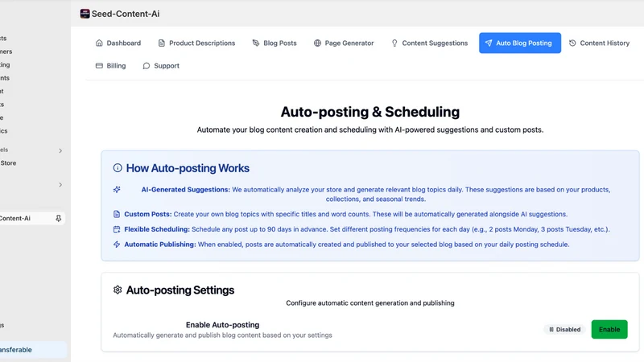Click the green Enable button

pyautogui.click(x=609, y=329)
